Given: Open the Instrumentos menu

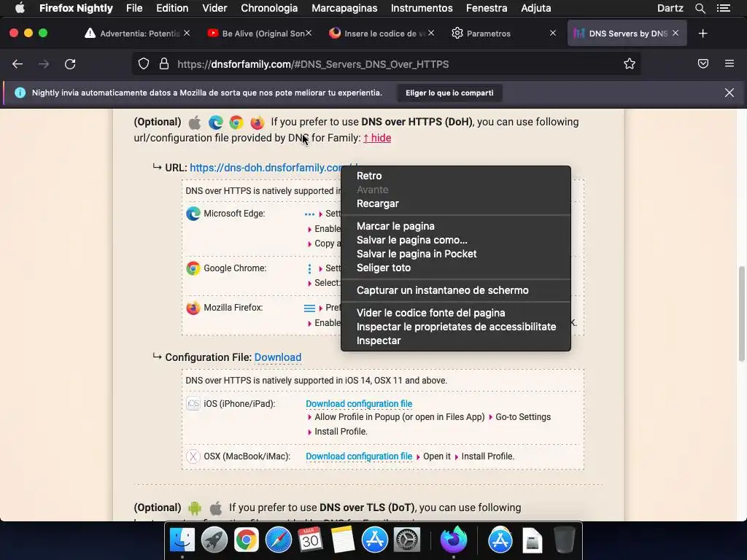Looking at the screenshot, I should click(x=422, y=8).
